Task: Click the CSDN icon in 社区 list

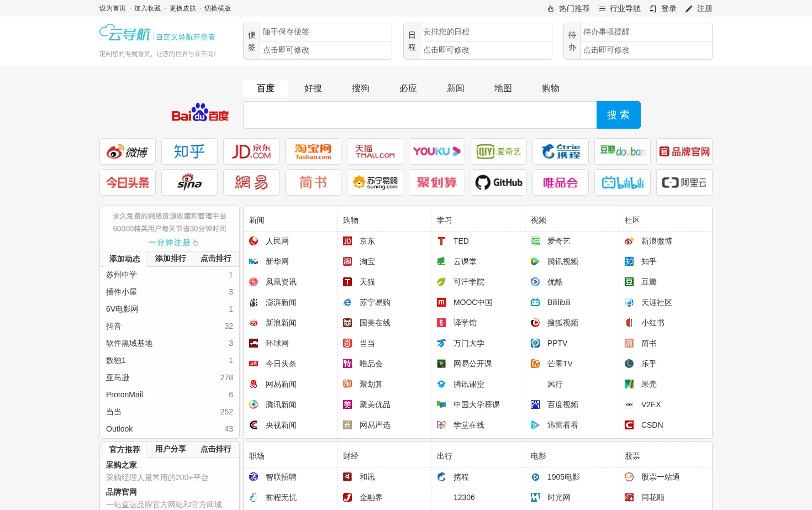Action: point(629,425)
